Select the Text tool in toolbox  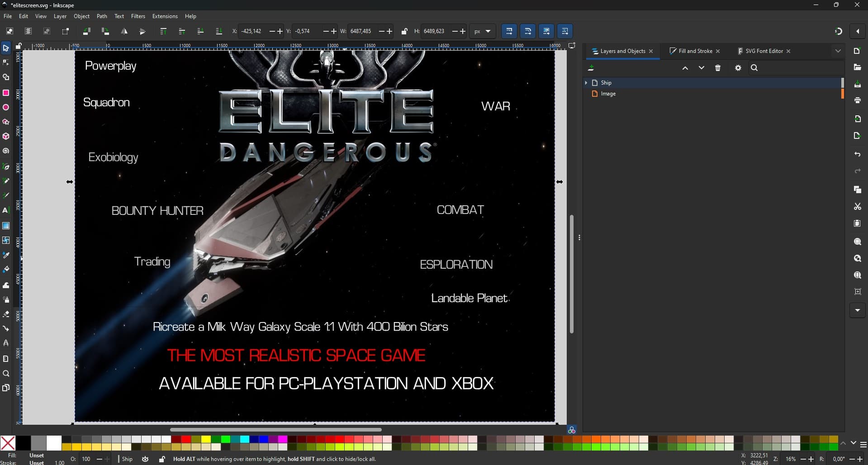[x=6, y=210]
